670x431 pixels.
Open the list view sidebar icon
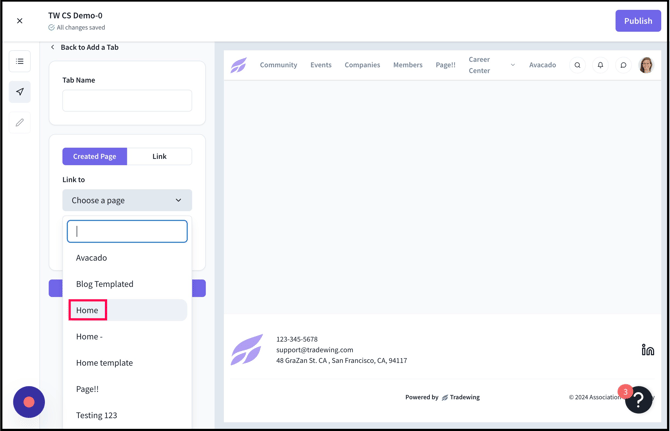pos(20,61)
